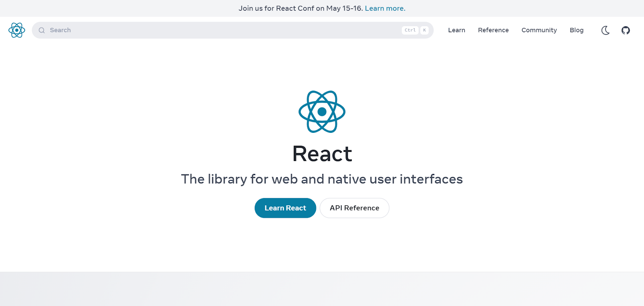Open the Community nav item
644x306 pixels.
(539, 30)
